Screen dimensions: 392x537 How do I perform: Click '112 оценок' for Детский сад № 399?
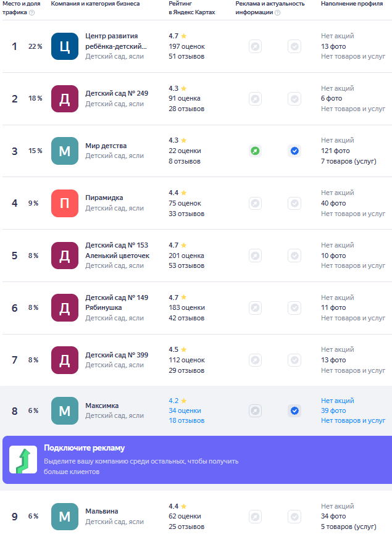point(186,360)
